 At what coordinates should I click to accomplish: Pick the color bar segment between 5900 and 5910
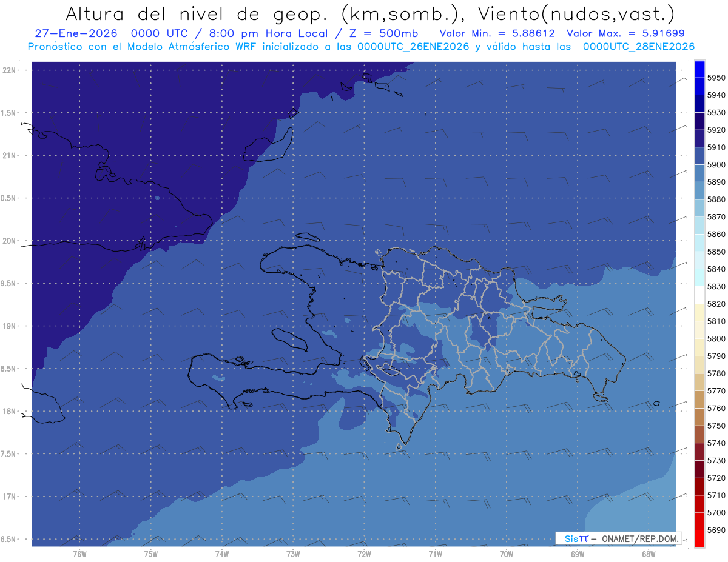click(699, 156)
